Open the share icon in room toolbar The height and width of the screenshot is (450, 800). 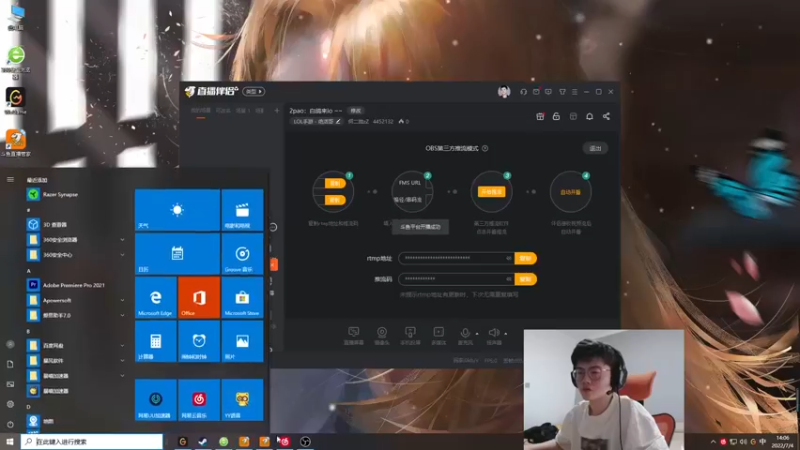point(606,116)
